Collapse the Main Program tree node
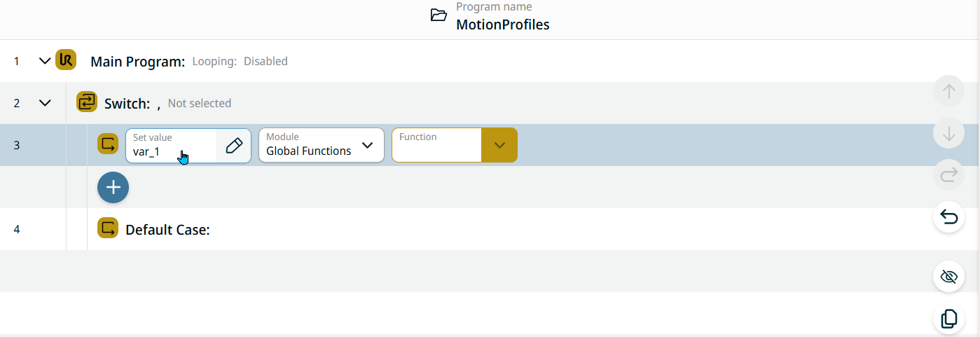The image size is (980, 337). coord(45,61)
